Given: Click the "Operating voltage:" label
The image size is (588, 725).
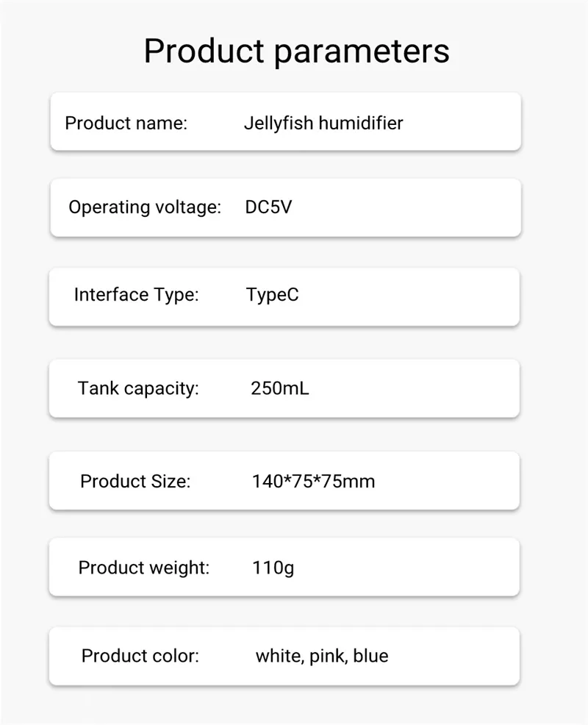Looking at the screenshot, I should pyautogui.click(x=145, y=207).
